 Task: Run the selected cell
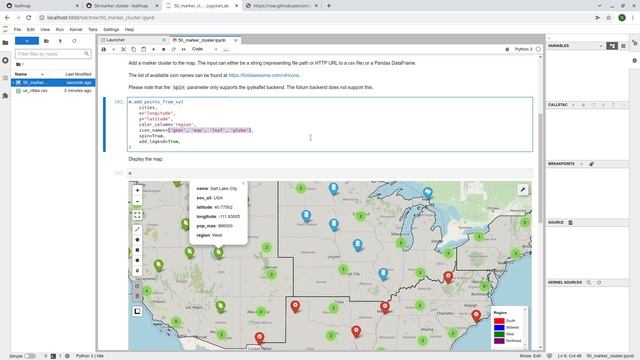[x=153, y=49]
